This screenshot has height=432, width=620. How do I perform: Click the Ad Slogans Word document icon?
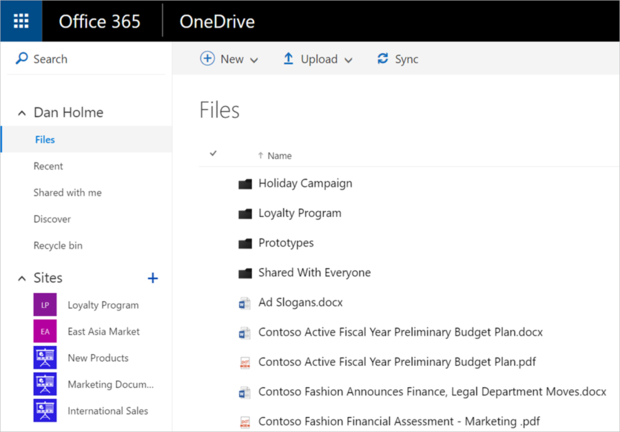(x=245, y=303)
